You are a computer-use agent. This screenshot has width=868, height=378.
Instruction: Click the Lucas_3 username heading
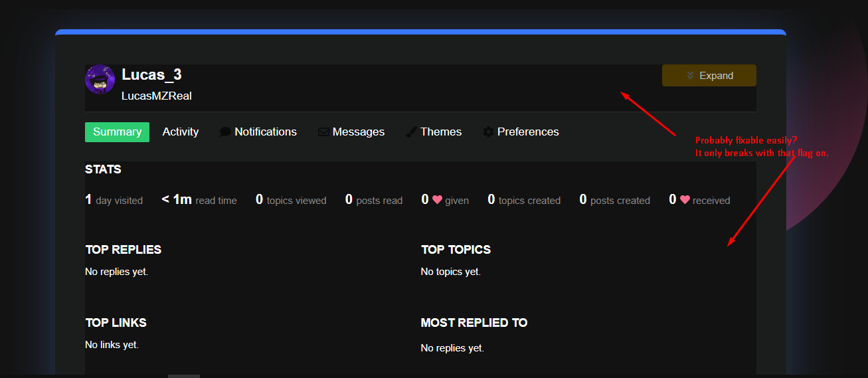151,74
